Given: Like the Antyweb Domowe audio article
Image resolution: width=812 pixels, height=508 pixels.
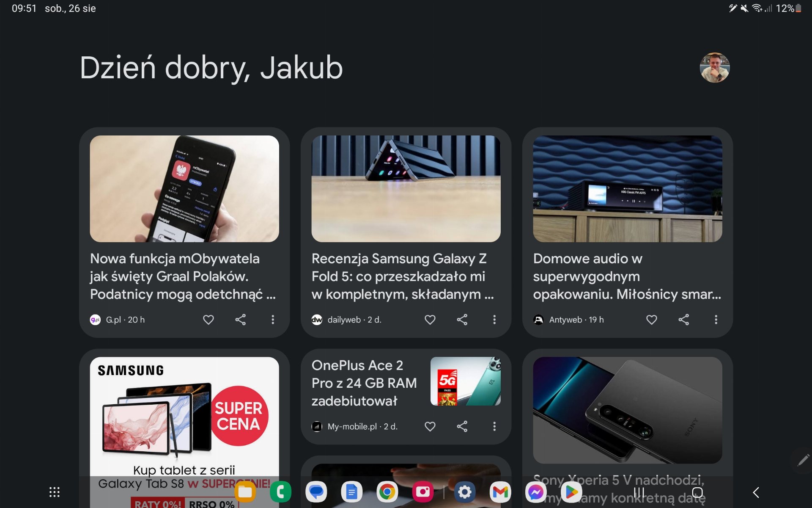Looking at the screenshot, I should click(652, 320).
